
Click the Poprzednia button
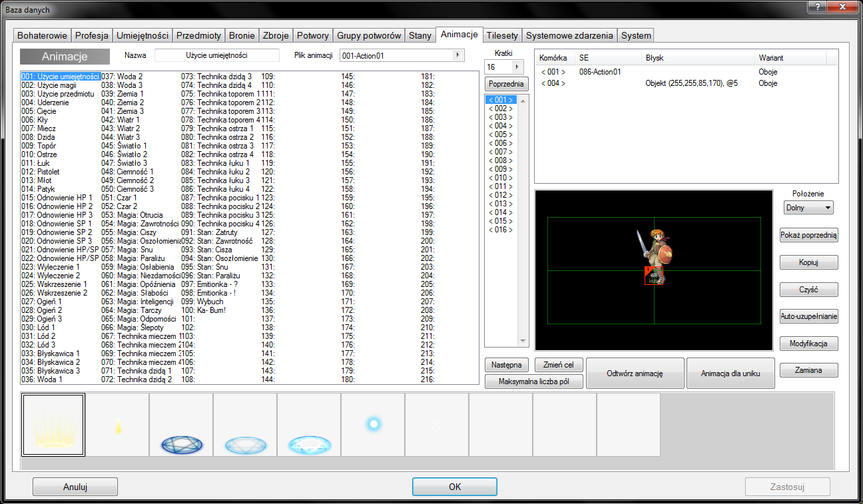click(507, 85)
